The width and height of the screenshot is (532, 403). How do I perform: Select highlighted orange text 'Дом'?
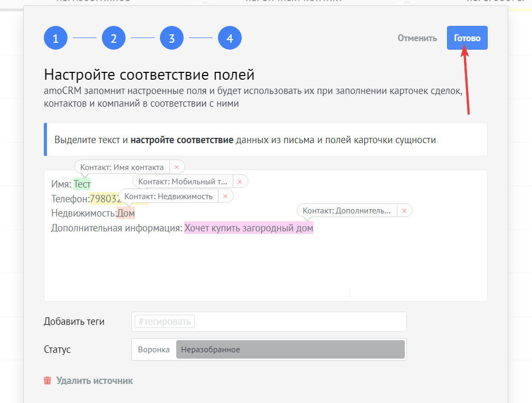[x=126, y=213]
